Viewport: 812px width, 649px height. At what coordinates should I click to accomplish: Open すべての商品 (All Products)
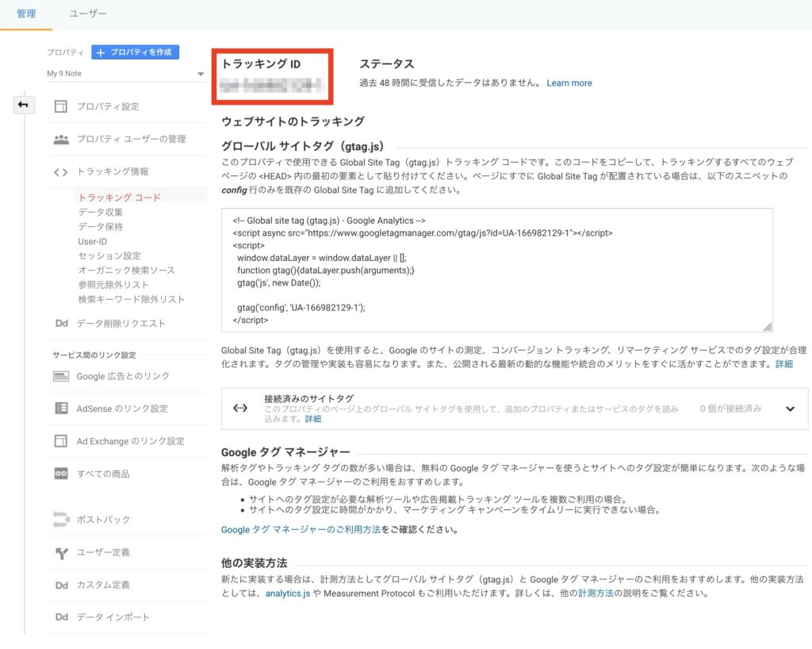(x=103, y=474)
